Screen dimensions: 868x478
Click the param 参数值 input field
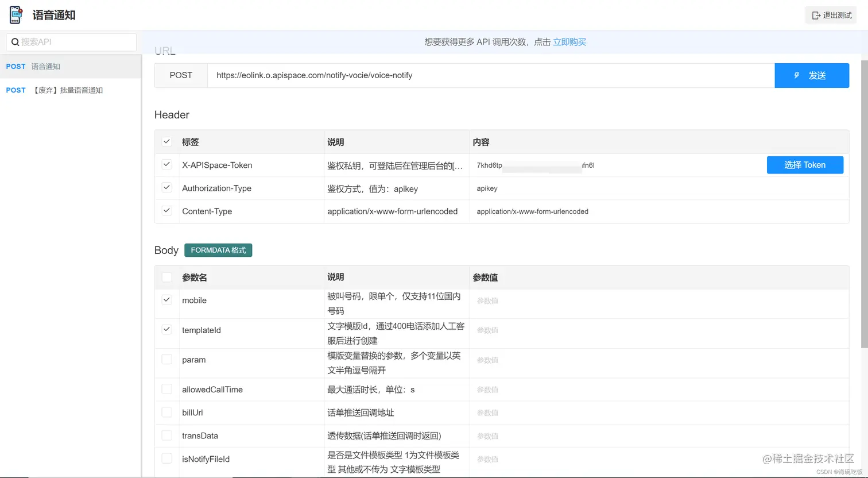[x=659, y=360]
